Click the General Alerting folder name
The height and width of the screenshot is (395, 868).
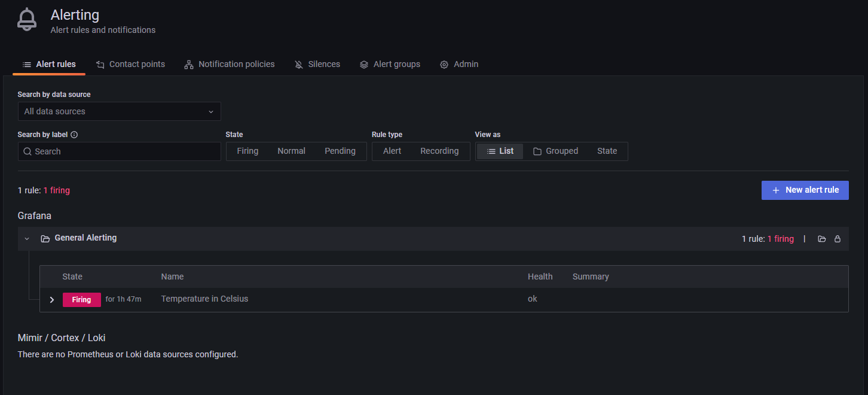tap(85, 238)
